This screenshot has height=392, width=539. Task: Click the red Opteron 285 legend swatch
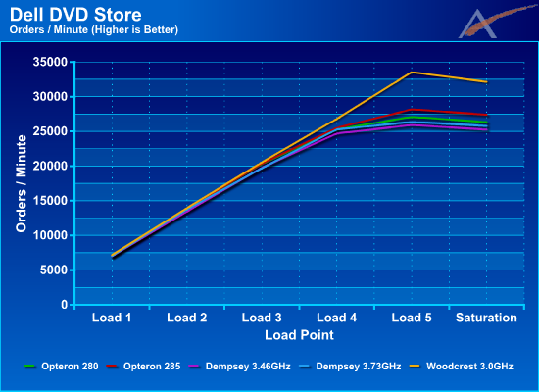[x=113, y=367]
